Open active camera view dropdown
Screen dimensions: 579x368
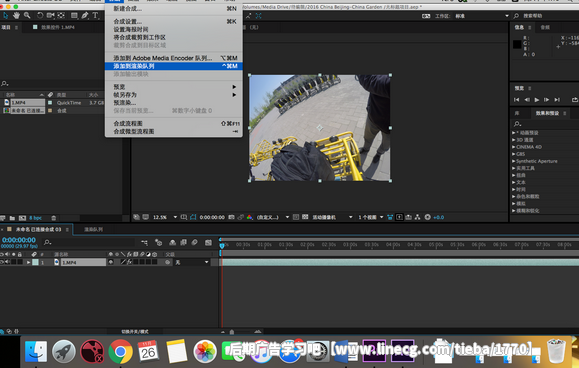(x=332, y=217)
